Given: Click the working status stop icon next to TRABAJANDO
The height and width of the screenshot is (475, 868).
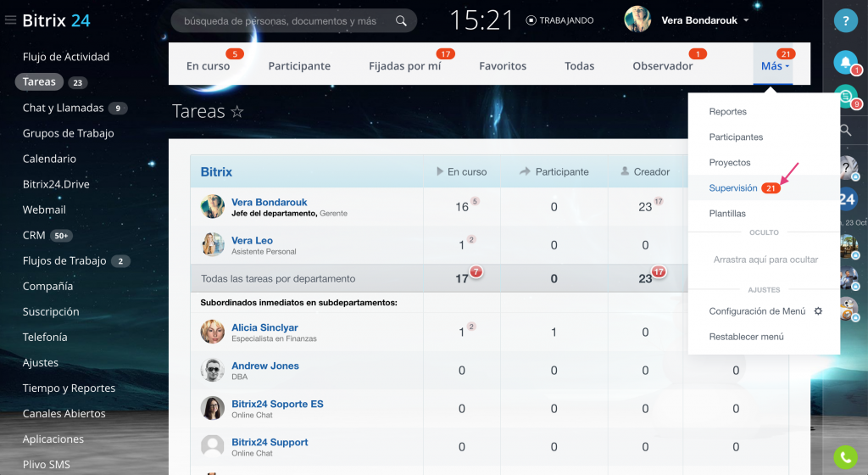Looking at the screenshot, I should [531, 20].
